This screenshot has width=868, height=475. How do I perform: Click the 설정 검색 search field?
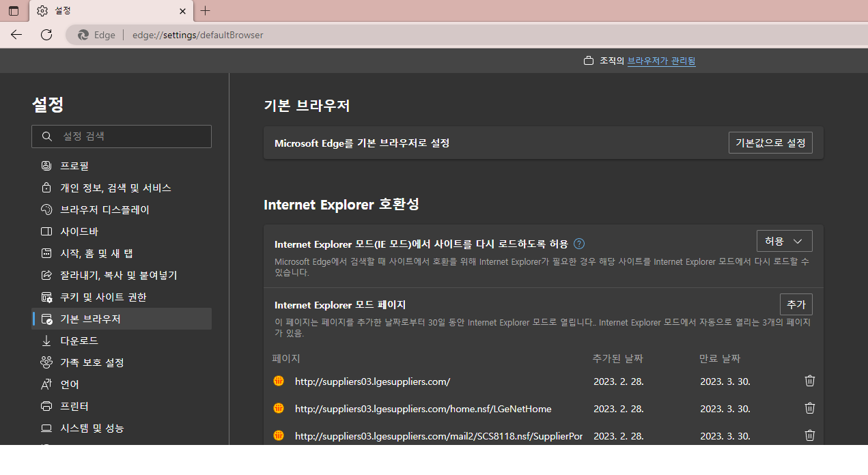pos(122,136)
